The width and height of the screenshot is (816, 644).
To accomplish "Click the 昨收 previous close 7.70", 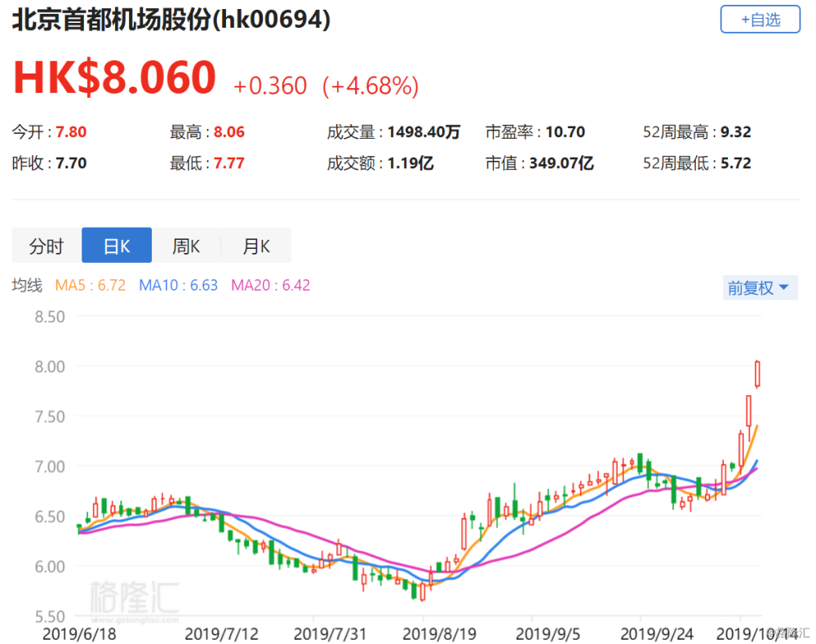I will point(71,163).
